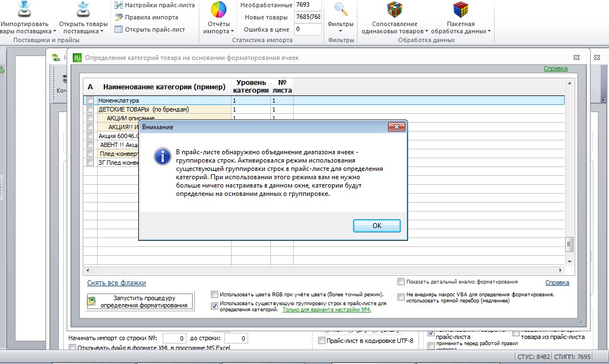609x364 pixels.
Task: Click Уровень категории column header
Action: pyautogui.click(x=251, y=87)
